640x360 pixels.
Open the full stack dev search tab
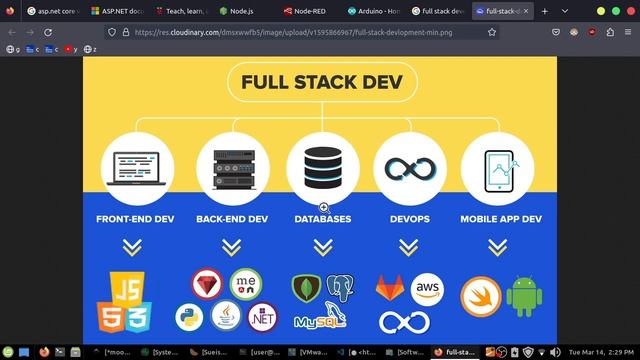(x=438, y=11)
